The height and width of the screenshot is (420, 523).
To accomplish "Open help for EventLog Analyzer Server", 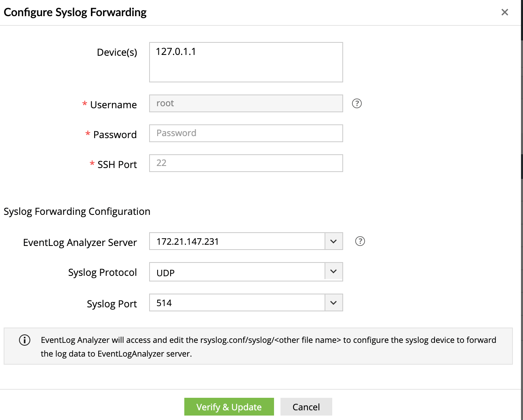I will [360, 241].
